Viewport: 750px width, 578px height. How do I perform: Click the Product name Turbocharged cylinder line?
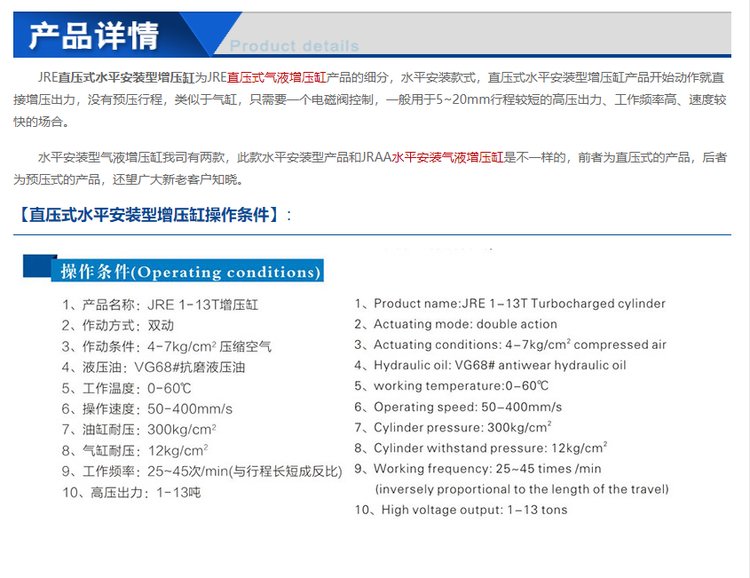tap(510, 304)
